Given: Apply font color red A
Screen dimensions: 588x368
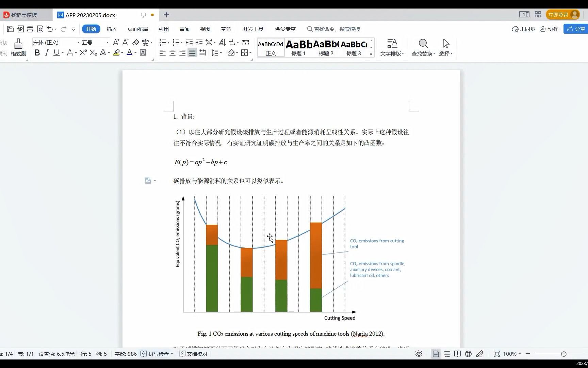Looking at the screenshot, I should click(129, 52).
